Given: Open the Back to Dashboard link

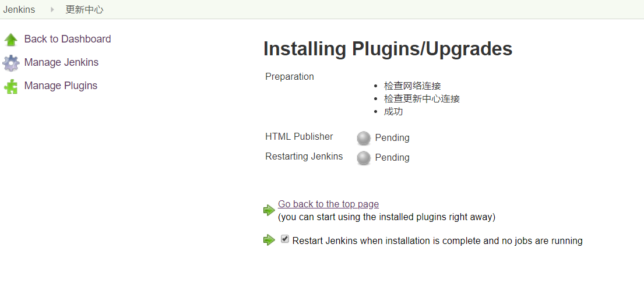Looking at the screenshot, I should [x=68, y=39].
